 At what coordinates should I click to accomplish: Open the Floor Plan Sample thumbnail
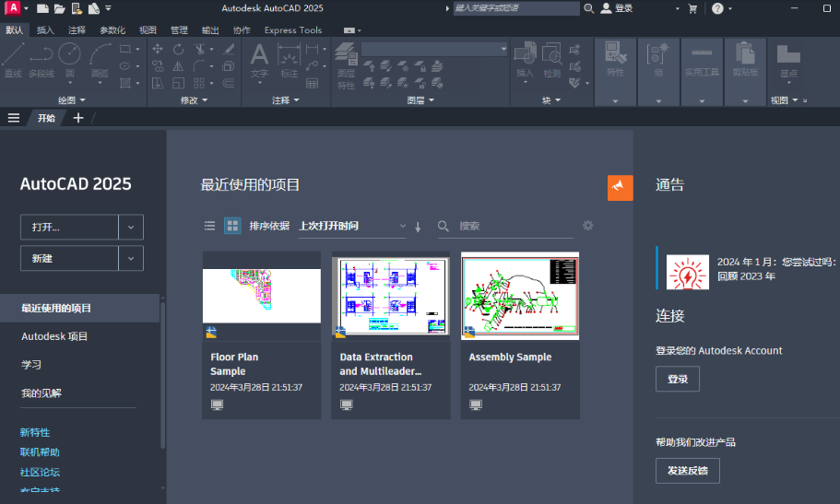coord(262,296)
